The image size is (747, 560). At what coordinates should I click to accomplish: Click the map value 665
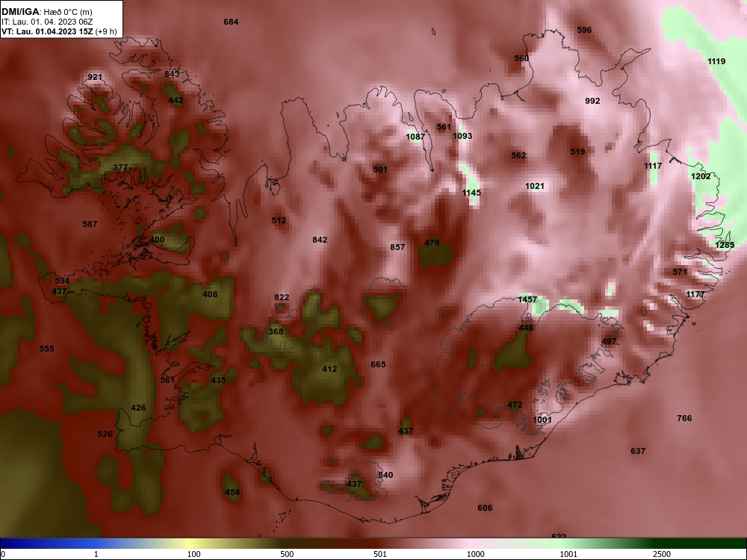378,365
